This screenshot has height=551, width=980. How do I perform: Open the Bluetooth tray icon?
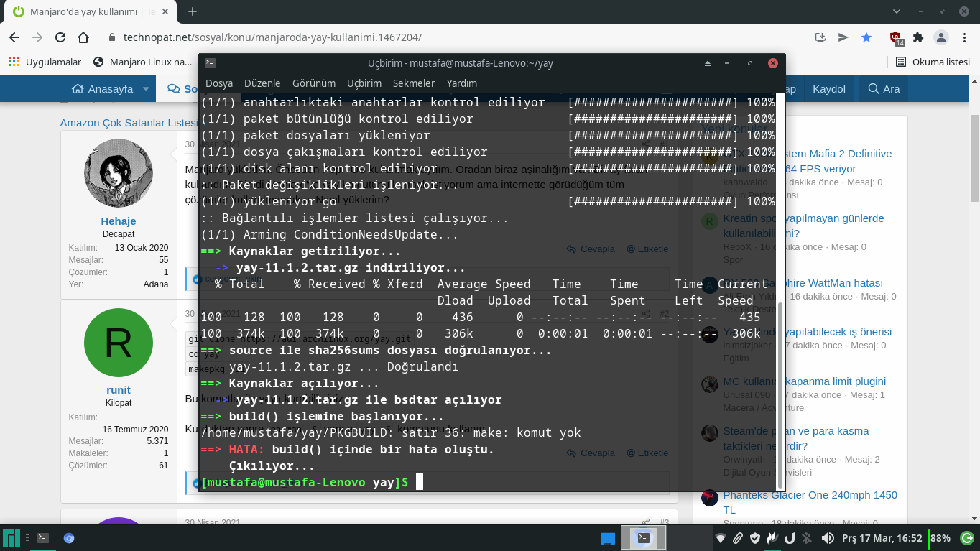(x=807, y=538)
